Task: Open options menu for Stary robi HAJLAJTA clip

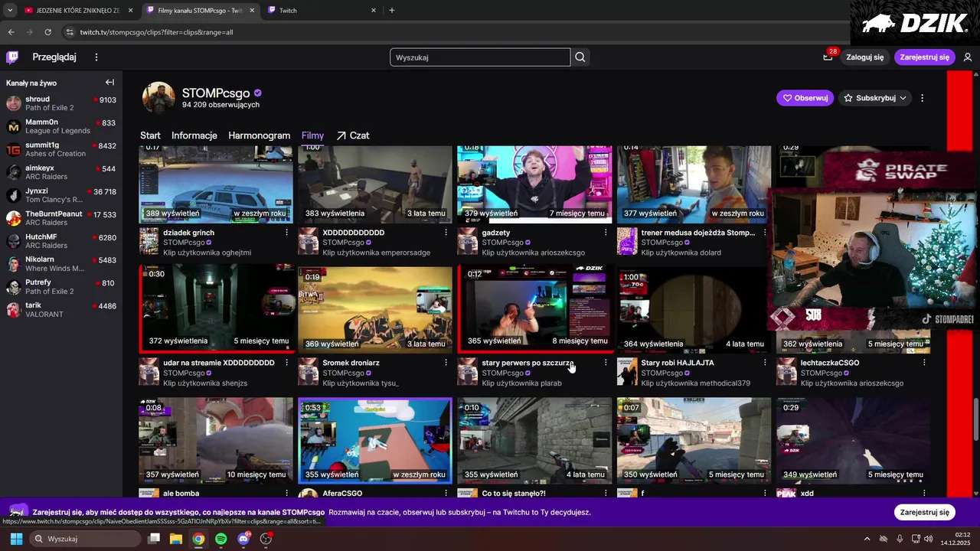Action: click(765, 363)
